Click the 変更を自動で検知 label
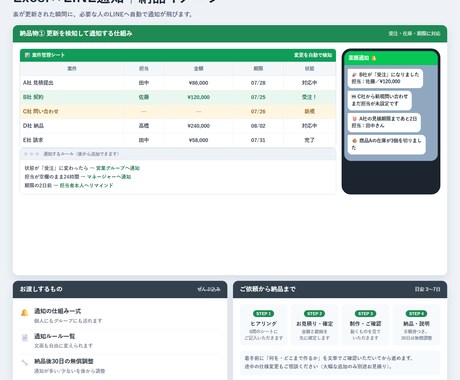This screenshot has width=460, height=380. [313, 55]
